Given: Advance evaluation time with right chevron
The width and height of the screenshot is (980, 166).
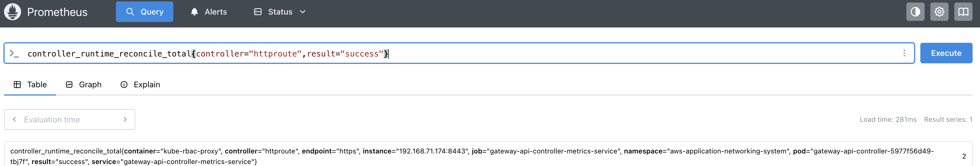Looking at the screenshot, I should pos(125,119).
